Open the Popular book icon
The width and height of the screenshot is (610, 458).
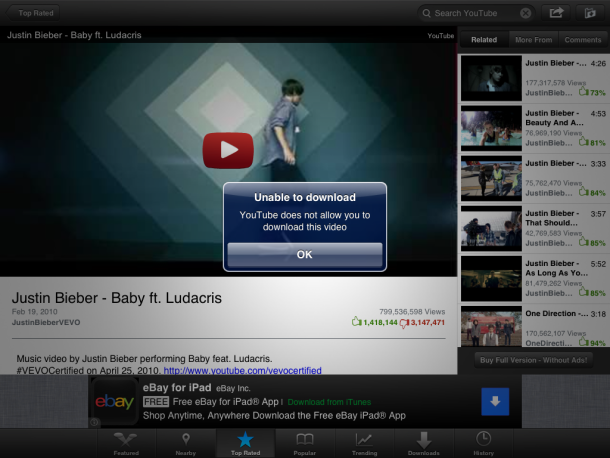pyautogui.click(x=305, y=443)
